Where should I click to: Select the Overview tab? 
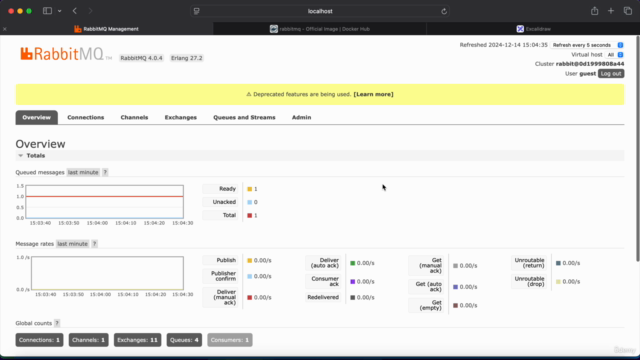[37, 118]
